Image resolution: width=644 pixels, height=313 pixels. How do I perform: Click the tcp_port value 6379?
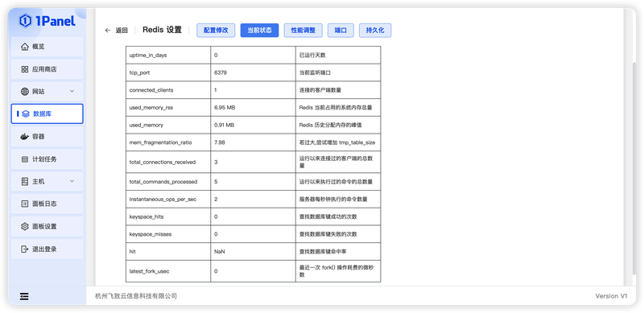click(221, 72)
